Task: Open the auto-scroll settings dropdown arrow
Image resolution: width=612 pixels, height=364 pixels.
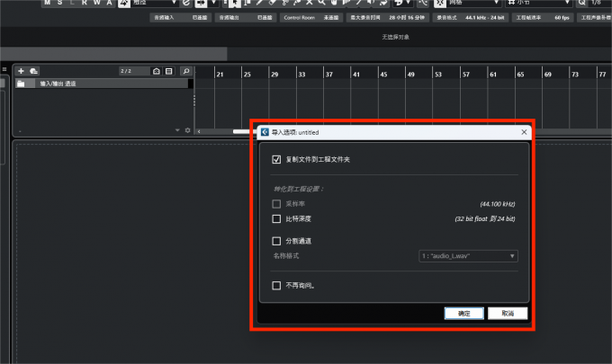Action: [213, 3]
